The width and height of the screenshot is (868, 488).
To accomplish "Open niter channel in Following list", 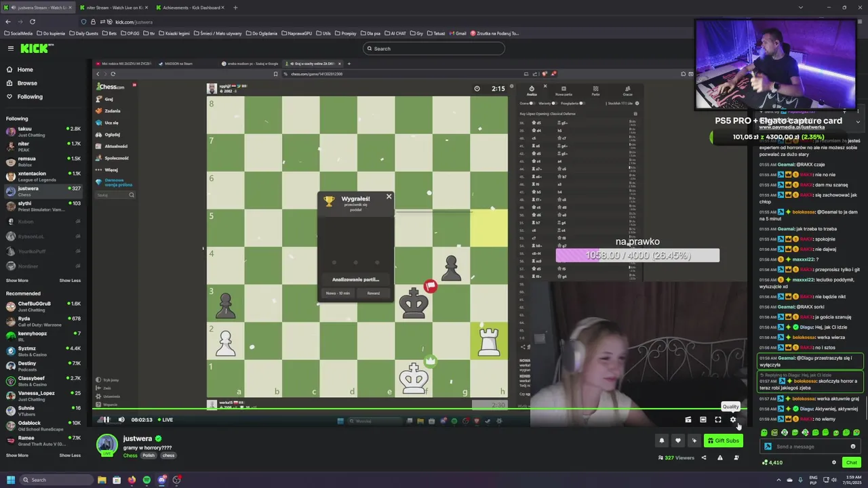I will coord(43,146).
